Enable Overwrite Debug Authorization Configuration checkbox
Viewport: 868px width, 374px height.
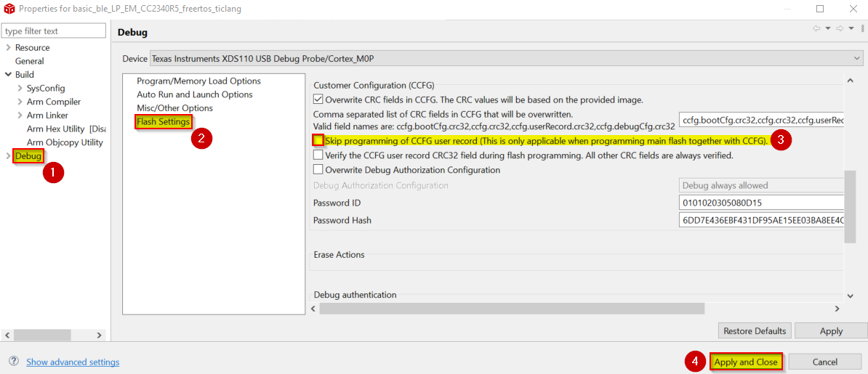318,170
